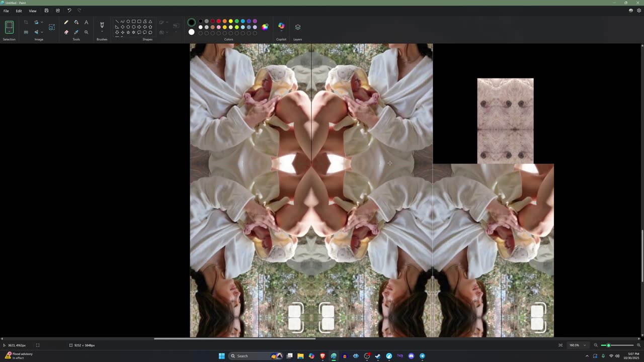Image resolution: width=644 pixels, height=362 pixels.
Task: Click the Fit to window icon
Action: click(x=560, y=345)
